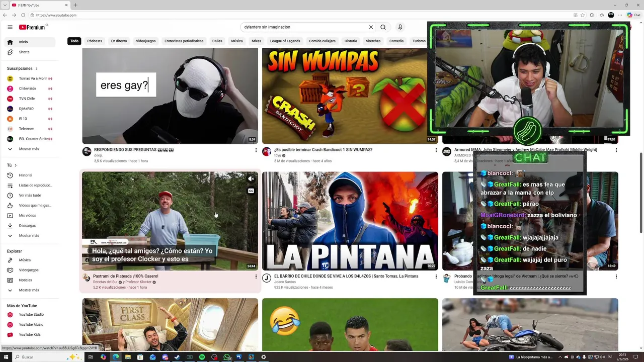This screenshot has height=362, width=644.
Task: Open the Recetas del Sur channel link
Action: pos(105,282)
